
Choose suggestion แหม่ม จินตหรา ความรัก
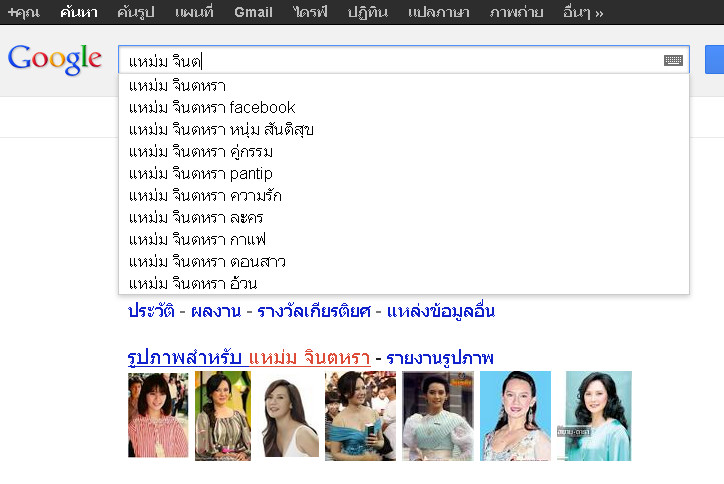tap(404, 196)
